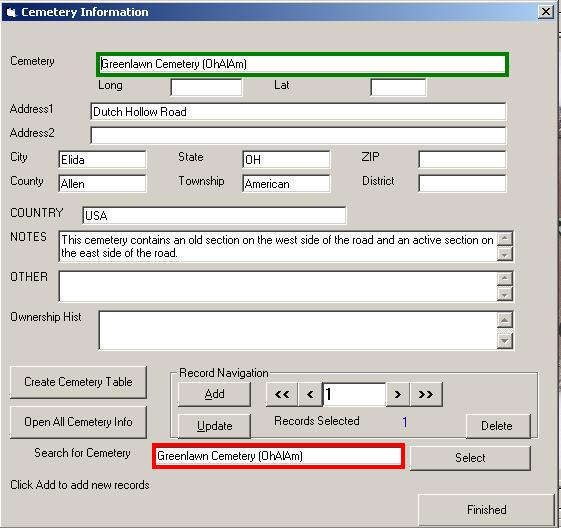Jump to last record with >> button
This screenshot has height=528, width=561.
pyautogui.click(x=426, y=394)
